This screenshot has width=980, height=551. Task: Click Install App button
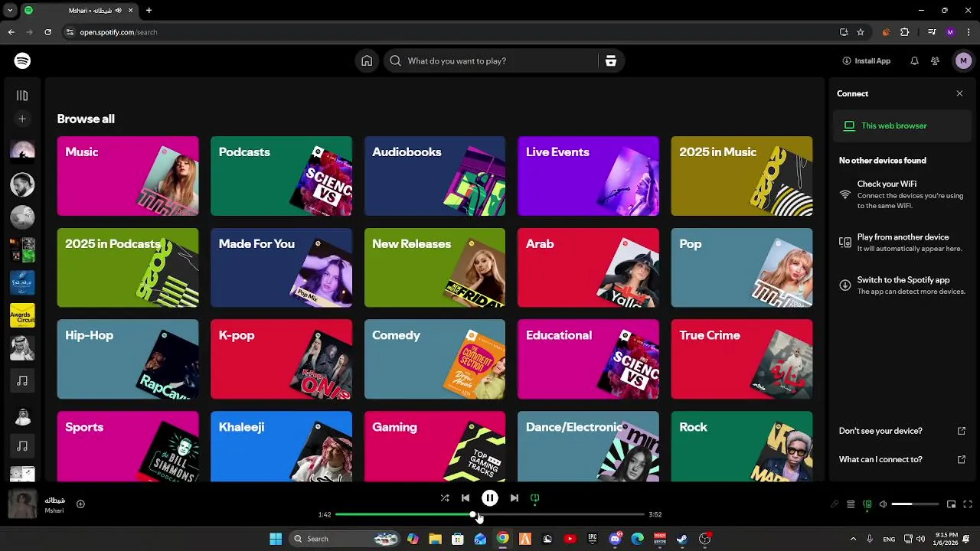866,60
